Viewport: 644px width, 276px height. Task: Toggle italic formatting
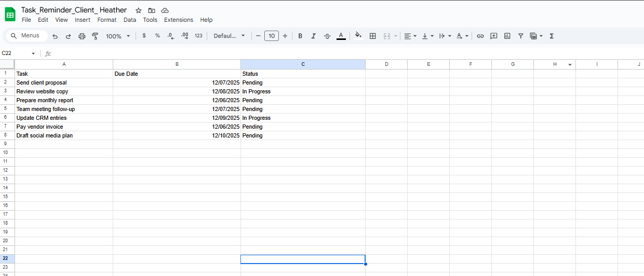[x=313, y=36]
